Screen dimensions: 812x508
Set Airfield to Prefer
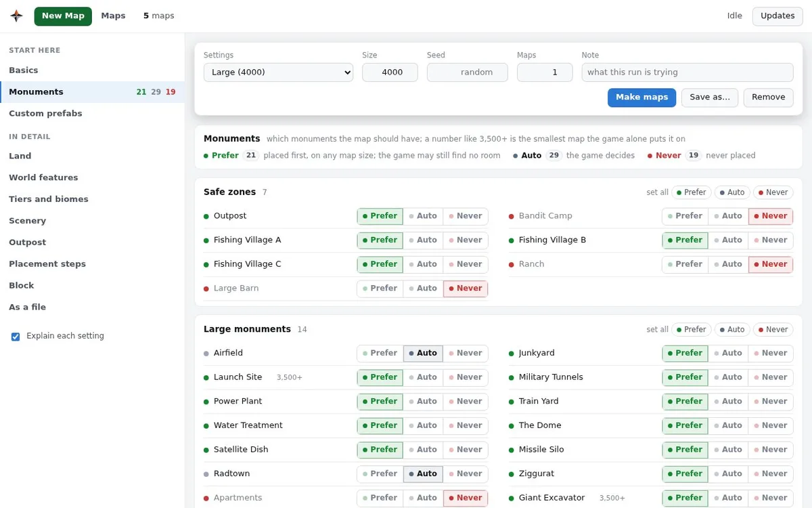click(x=380, y=353)
